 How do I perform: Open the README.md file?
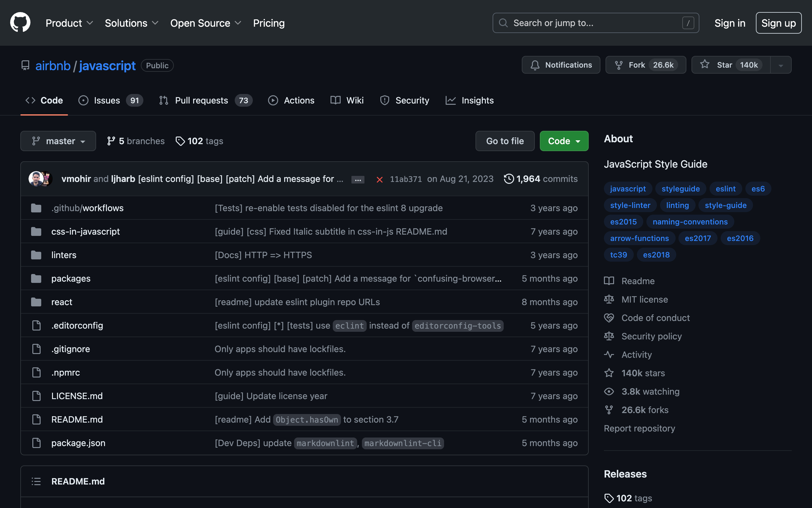coord(77,420)
